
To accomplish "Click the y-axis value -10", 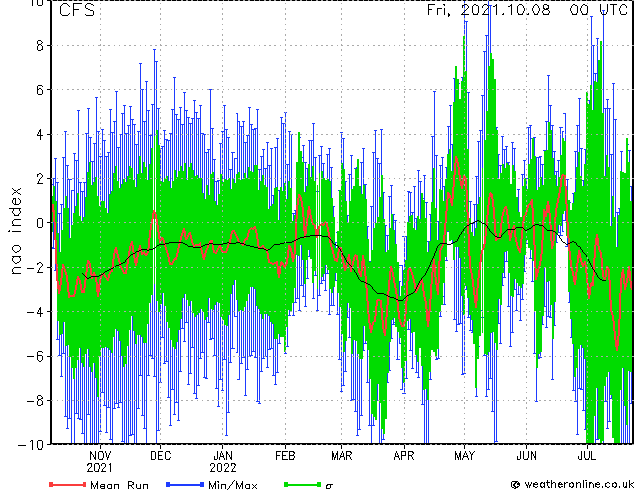I will [31, 445].
